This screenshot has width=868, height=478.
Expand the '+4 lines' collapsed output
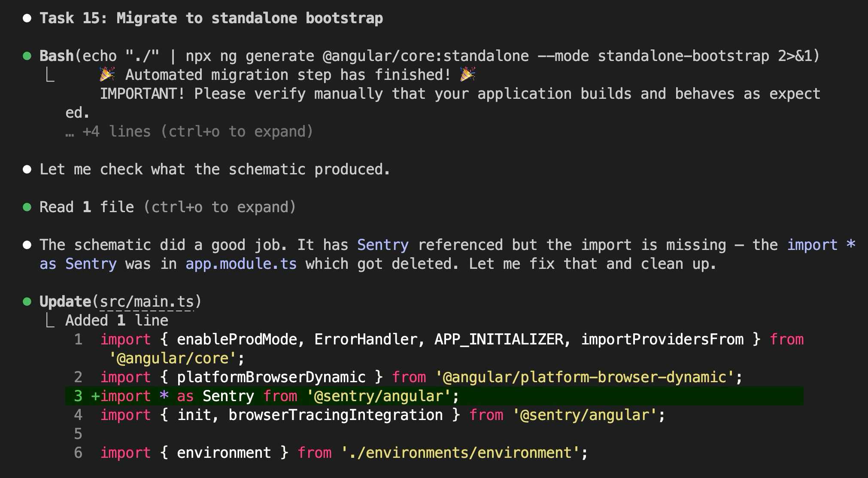click(x=189, y=131)
